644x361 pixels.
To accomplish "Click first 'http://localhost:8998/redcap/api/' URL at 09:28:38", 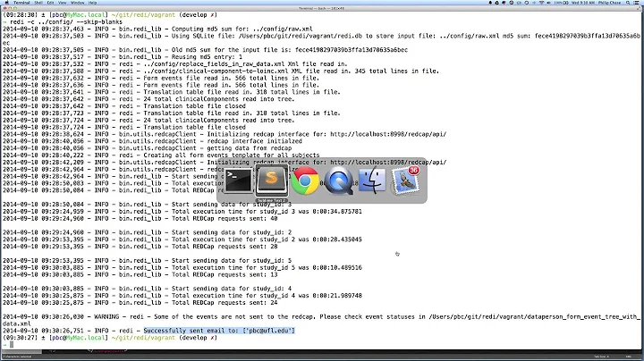I will tap(388, 134).
